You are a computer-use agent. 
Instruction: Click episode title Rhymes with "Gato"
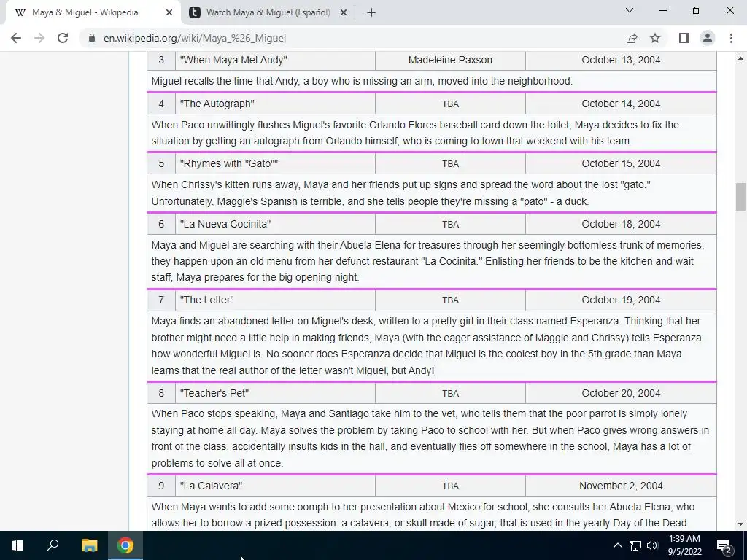pyautogui.click(x=229, y=164)
